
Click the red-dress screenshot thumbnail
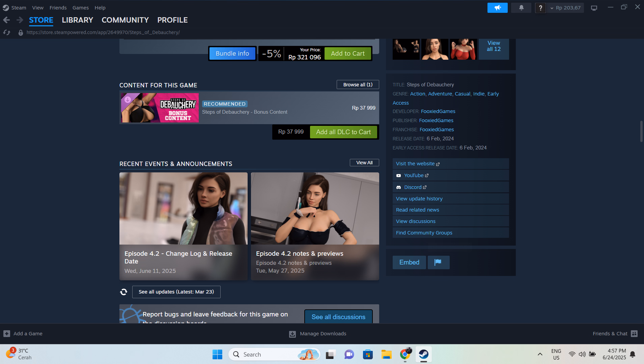click(463, 49)
